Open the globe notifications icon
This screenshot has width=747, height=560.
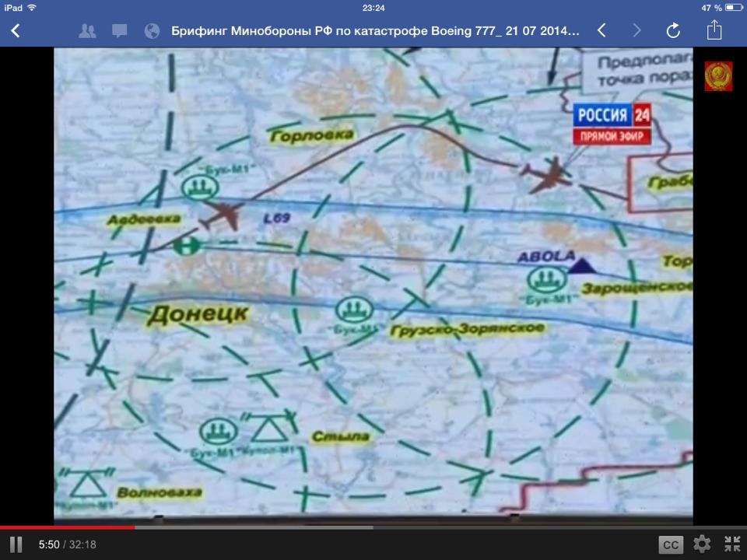[152, 31]
